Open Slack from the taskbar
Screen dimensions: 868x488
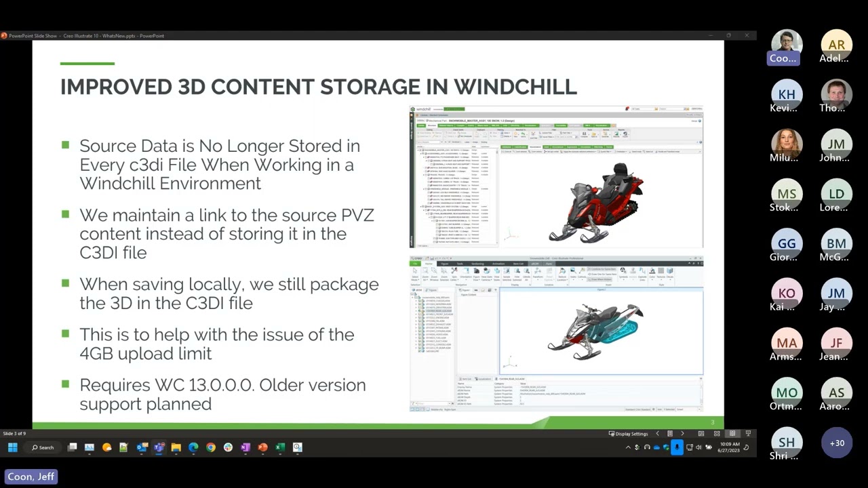[x=228, y=447]
